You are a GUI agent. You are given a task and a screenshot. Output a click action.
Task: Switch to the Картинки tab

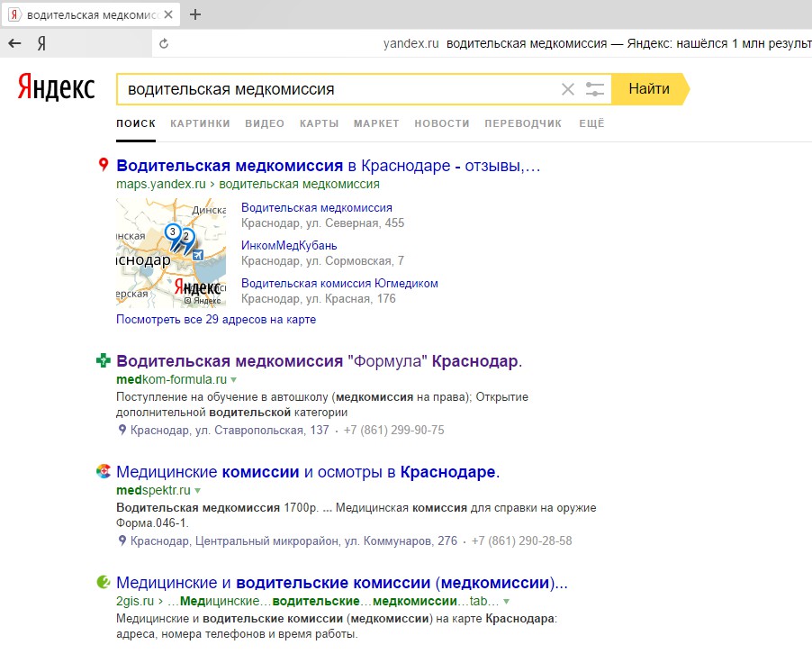point(201,123)
